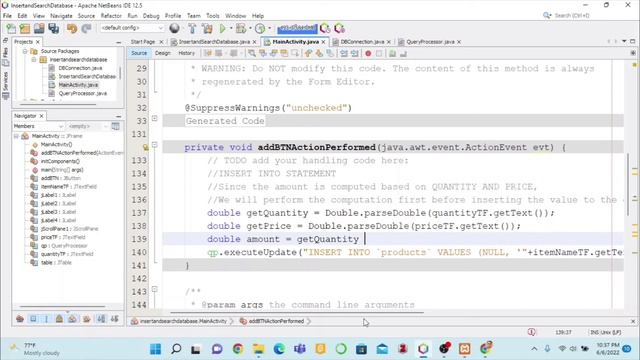The image size is (640, 360).
Task: Click the Next Bookmark icon
Action: [319, 53]
